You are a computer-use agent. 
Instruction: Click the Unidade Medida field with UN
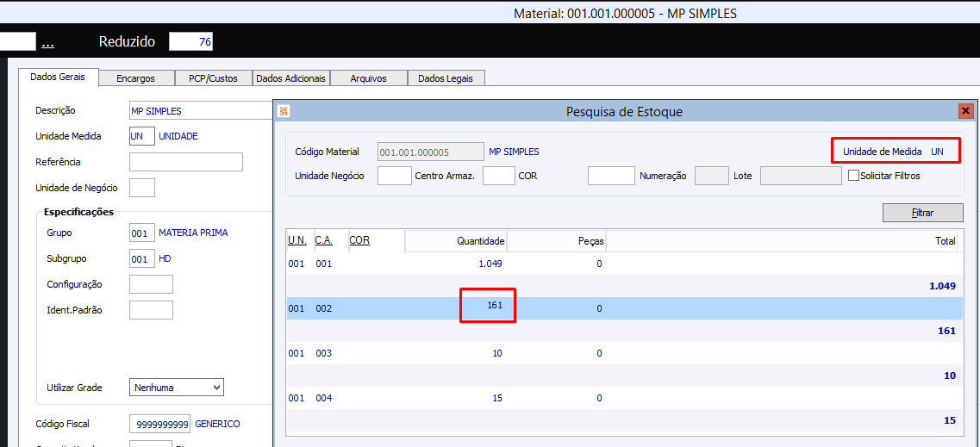click(x=142, y=136)
